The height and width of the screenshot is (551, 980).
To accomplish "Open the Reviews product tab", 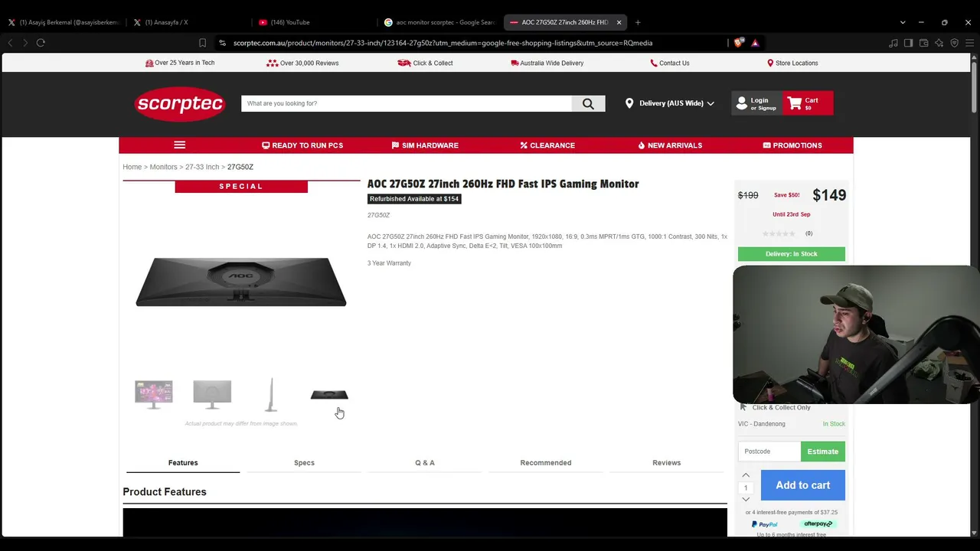I will 667,463.
